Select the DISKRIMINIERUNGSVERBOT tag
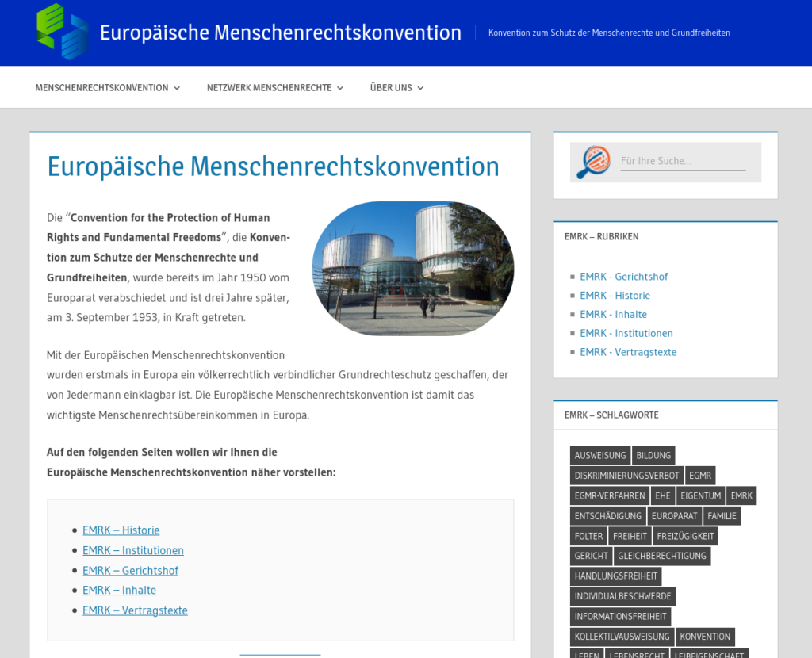Image resolution: width=812 pixels, height=658 pixels. (626, 476)
